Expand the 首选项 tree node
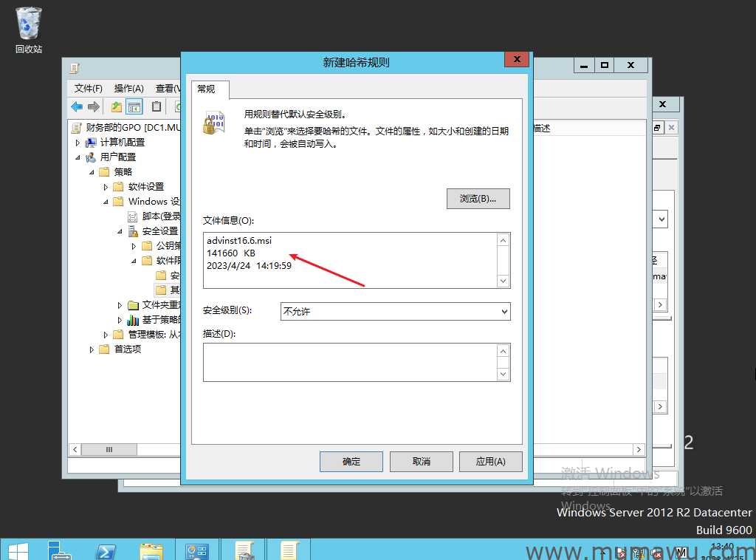Image resolution: width=756 pixels, height=560 pixels. pyautogui.click(x=92, y=349)
